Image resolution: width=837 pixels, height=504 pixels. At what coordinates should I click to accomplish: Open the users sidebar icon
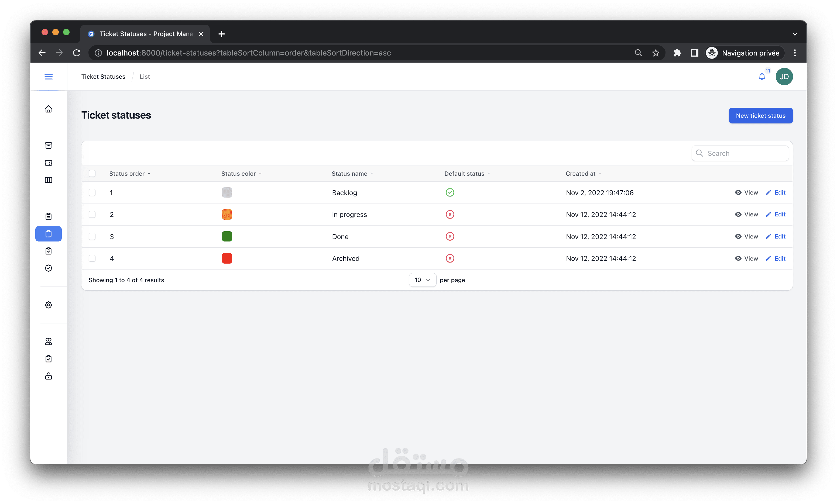point(49,341)
